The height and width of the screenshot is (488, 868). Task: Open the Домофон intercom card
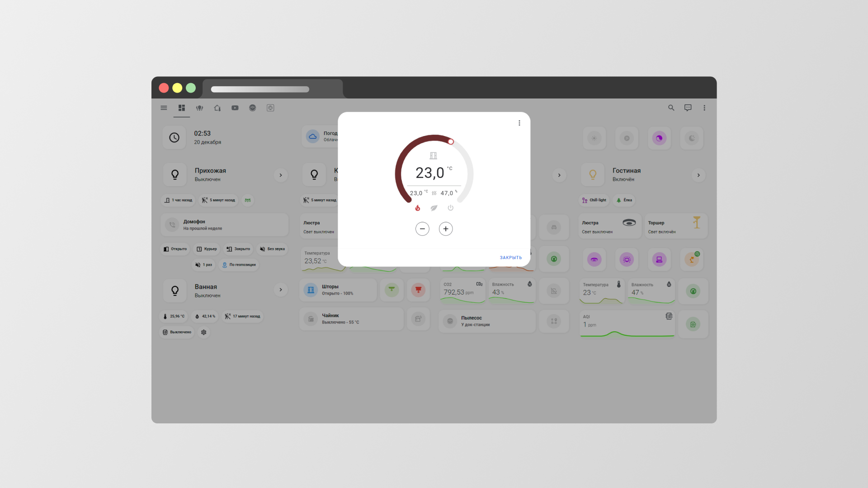pos(225,225)
